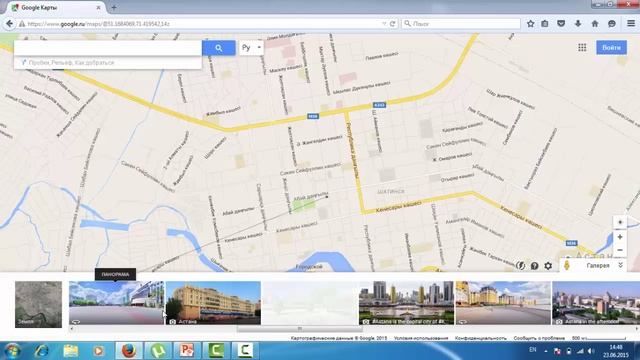This screenshot has height=360, width=640.
Task: Save page to Pocket icon
Action: 561,24
